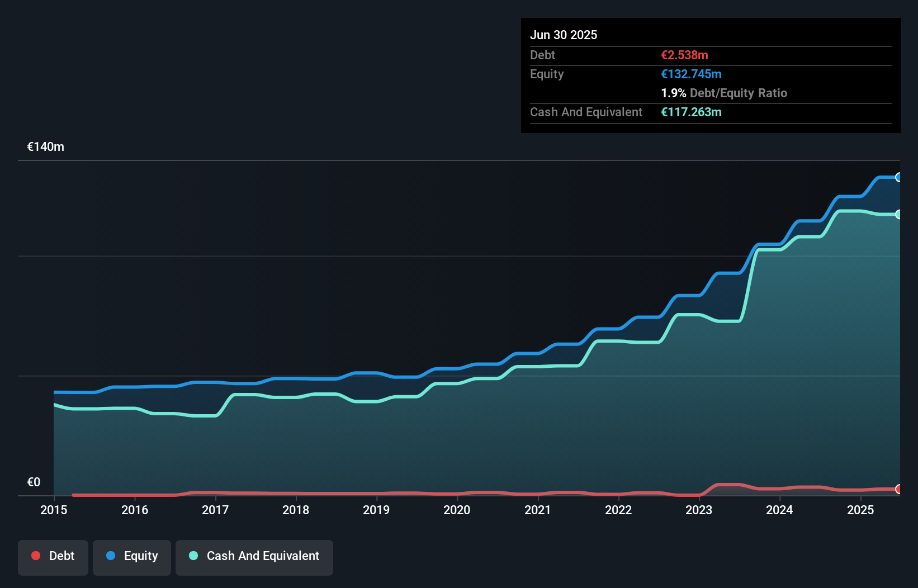Click the teal Cash endpoint marker on the chart

pyautogui.click(x=898, y=214)
